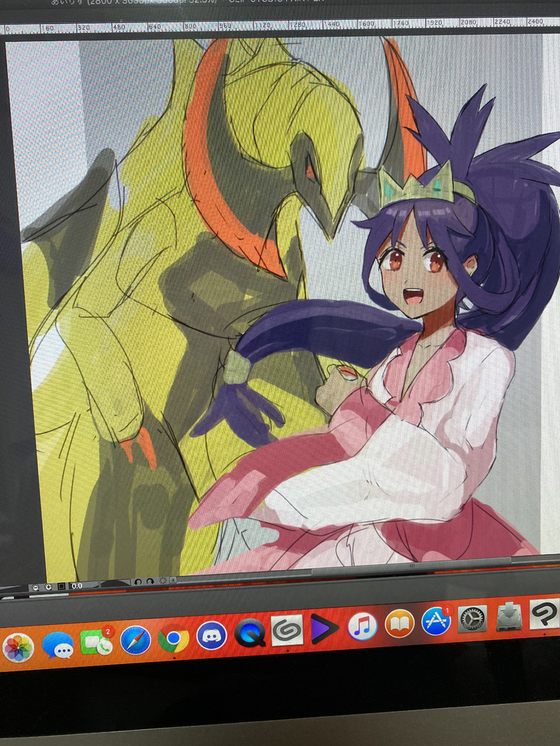The height and width of the screenshot is (746, 560).
Task: Zoom in the canvas with plus magnifier
Action: point(48,587)
